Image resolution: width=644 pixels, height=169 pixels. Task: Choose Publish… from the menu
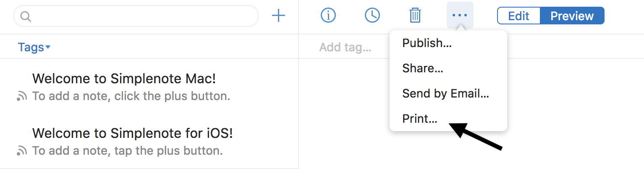427,43
